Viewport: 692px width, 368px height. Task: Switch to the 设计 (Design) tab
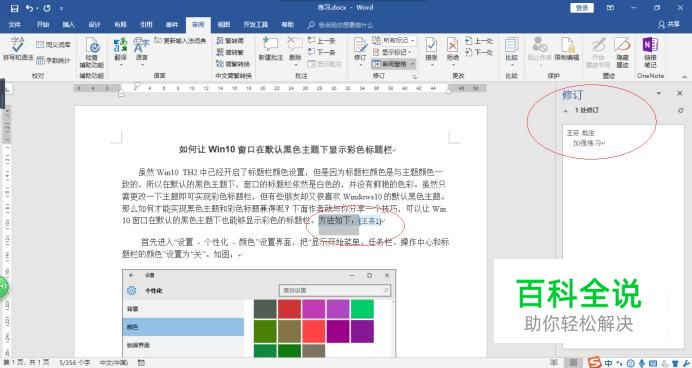pyautogui.click(x=94, y=25)
